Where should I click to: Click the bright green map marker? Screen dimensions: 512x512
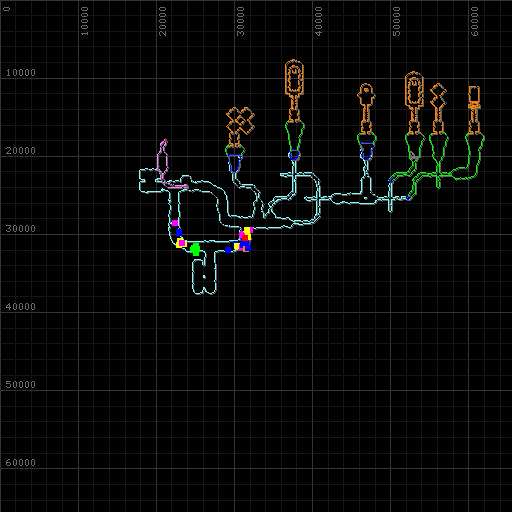pyautogui.click(x=195, y=249)
